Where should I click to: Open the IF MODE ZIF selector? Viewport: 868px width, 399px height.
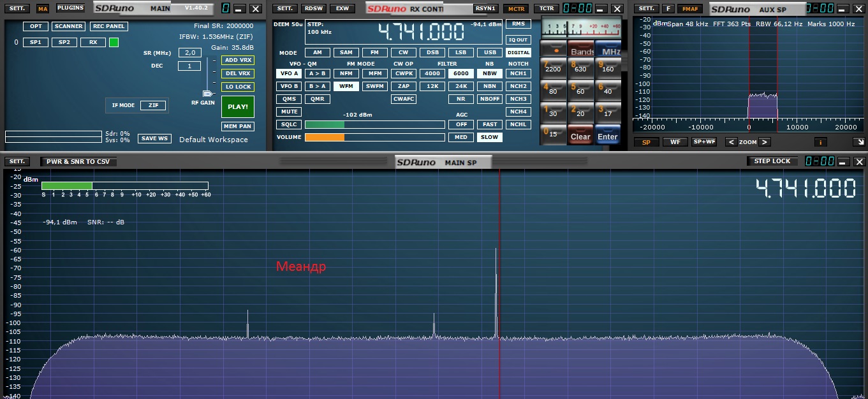click(x=153, y=105)
